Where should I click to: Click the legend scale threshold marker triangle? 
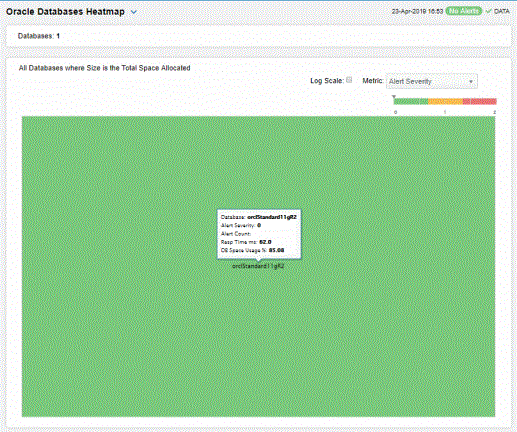pos(394,97)
